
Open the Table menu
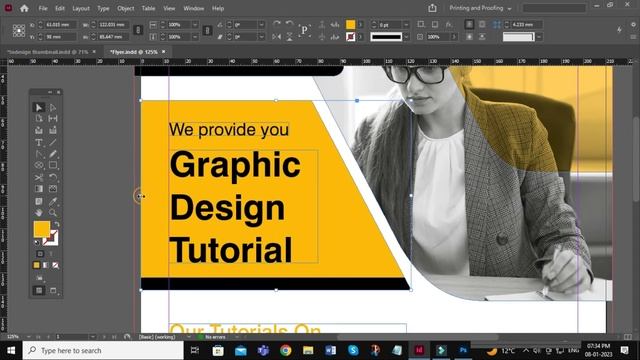tap(148, 8)
